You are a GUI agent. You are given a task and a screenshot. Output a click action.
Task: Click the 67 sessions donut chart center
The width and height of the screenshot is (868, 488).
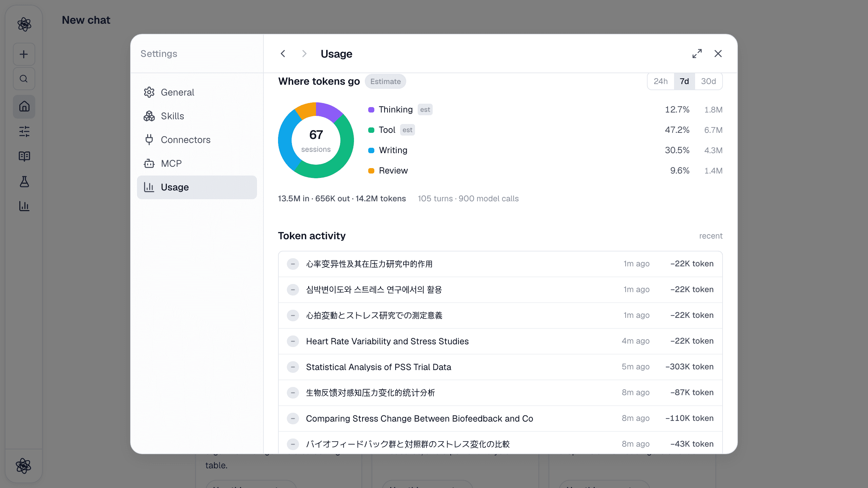(316, 140)
